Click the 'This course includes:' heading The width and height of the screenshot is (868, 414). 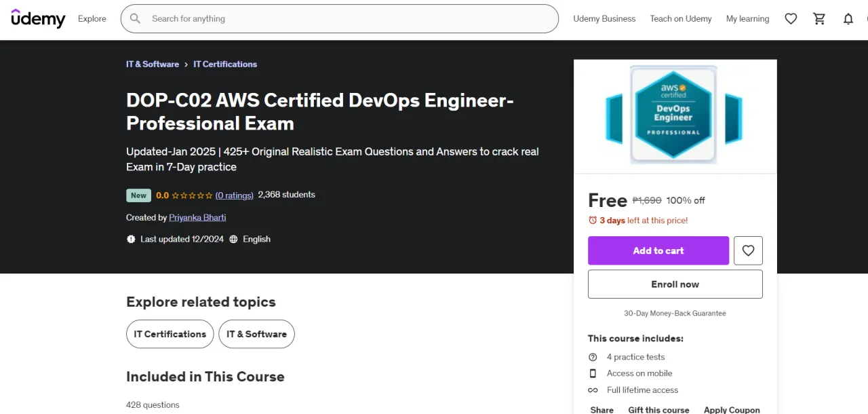click(x=635, y=339)
